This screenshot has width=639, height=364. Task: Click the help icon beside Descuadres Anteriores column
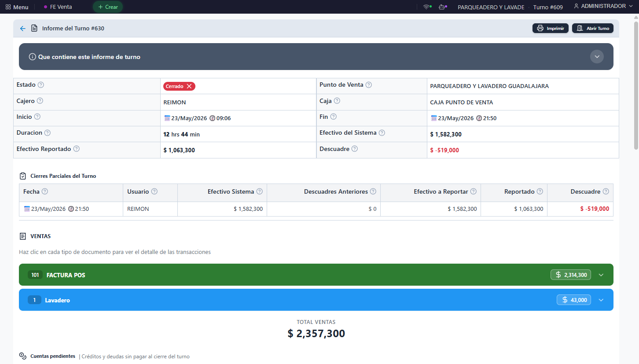point(373,191)
